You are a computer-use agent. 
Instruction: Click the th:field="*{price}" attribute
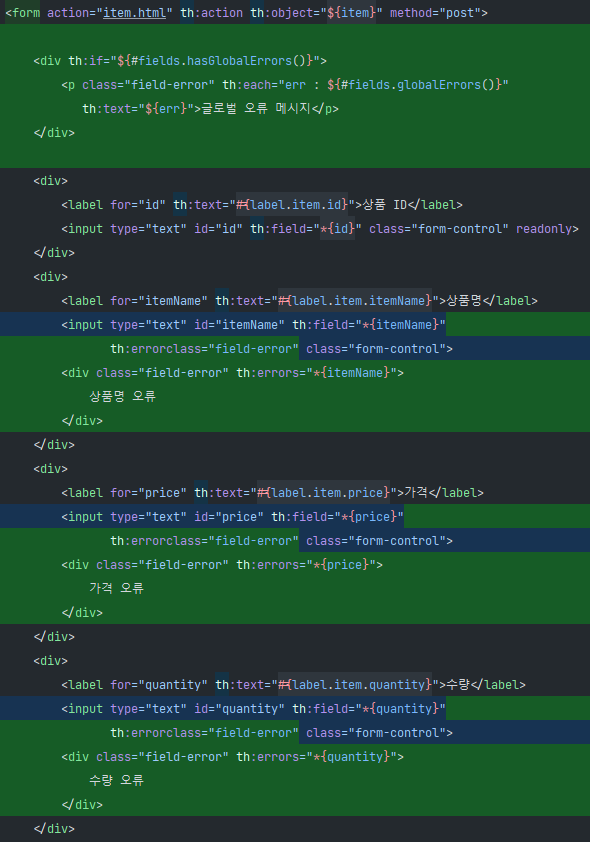point(337,517)
